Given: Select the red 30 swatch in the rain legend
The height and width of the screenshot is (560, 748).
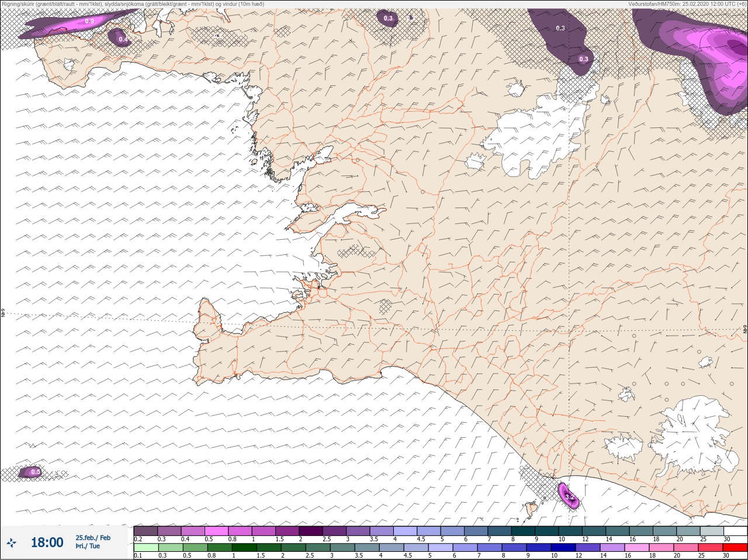Looking at the screenshot, I should (735, 548).
